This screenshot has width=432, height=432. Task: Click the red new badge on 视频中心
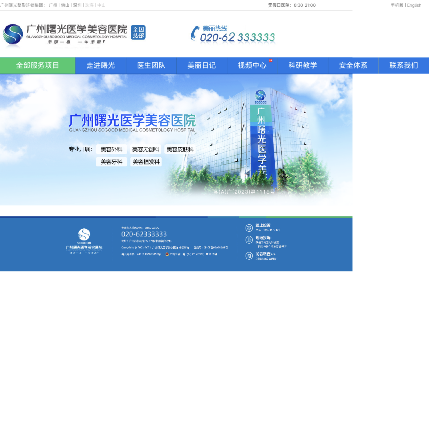pyautogui.click(x=271, y=60)
